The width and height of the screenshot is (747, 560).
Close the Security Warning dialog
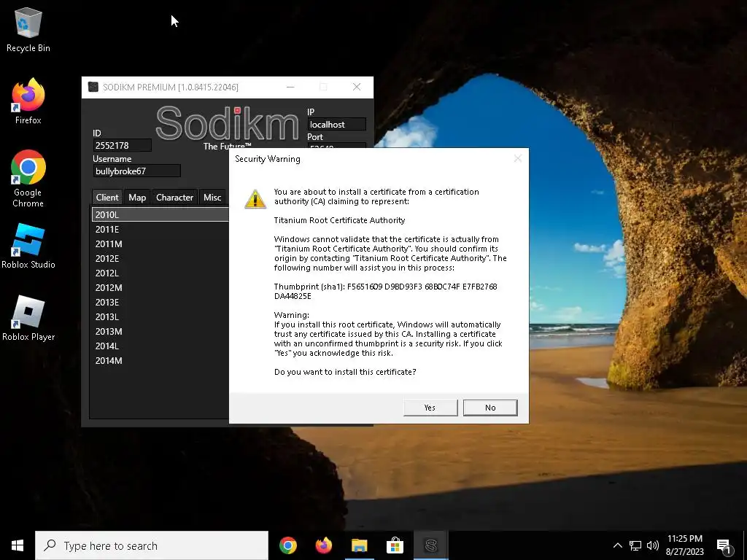pos(518,158)
